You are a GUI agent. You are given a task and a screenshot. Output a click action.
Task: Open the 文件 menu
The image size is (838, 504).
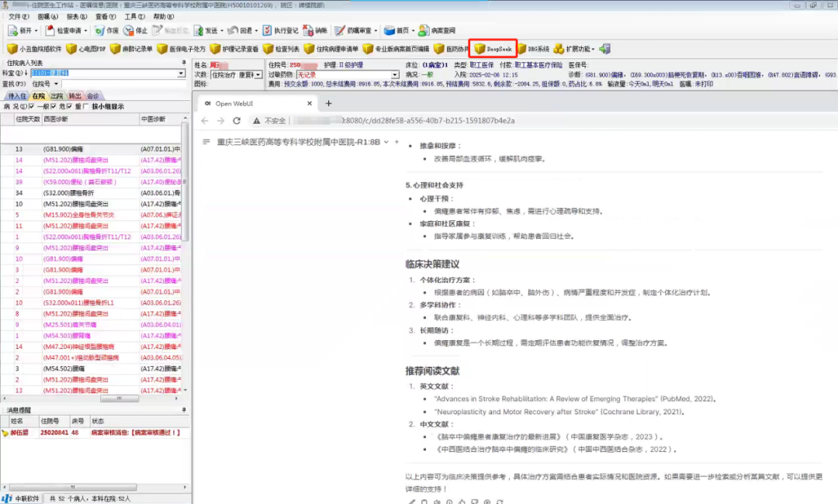(18, 16)
